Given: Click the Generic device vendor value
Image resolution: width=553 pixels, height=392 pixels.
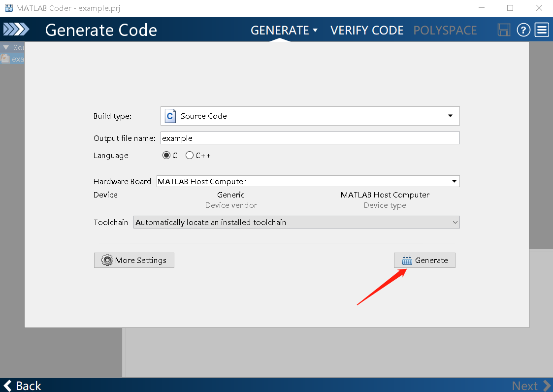Looking at the screenshot, I should (231, 195).
